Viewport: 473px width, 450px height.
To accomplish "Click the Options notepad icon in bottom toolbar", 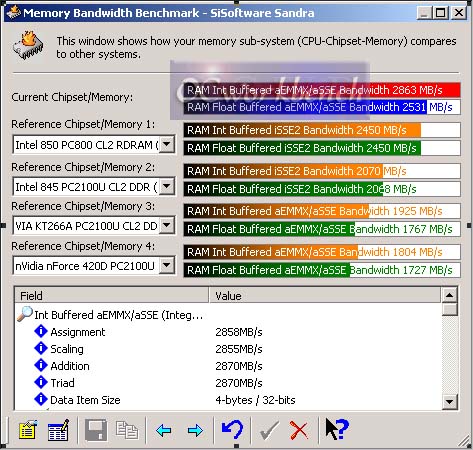I will click(x=28, y=430).
